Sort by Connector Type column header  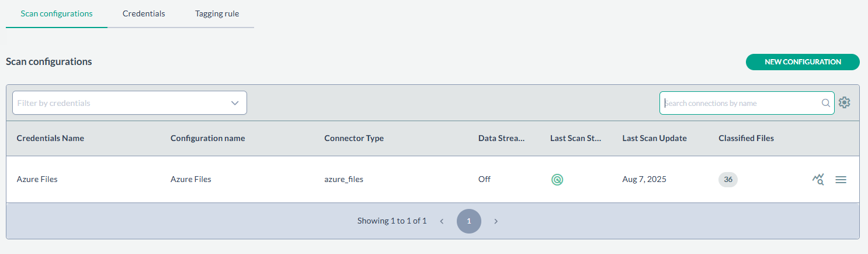354,138
